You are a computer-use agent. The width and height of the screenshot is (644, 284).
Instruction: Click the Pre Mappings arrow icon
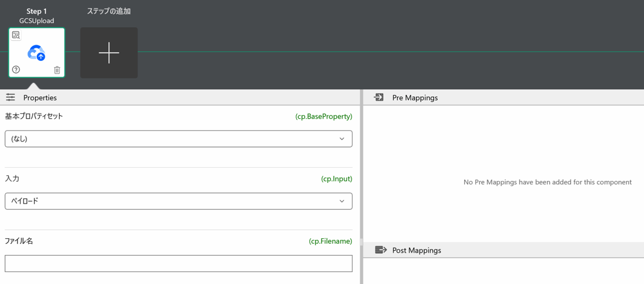click(x=379, y=97)
